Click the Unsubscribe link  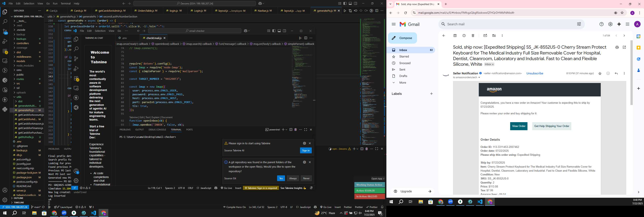point(535,73)
